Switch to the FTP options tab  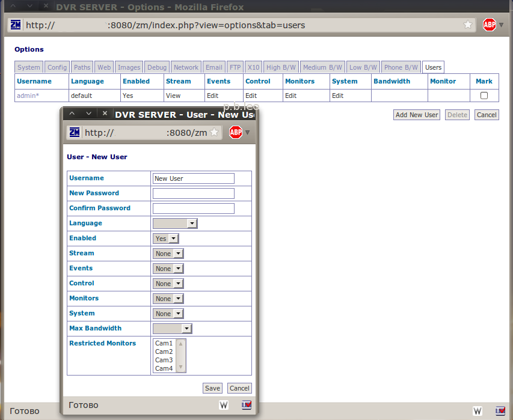[x=235, y=67]
